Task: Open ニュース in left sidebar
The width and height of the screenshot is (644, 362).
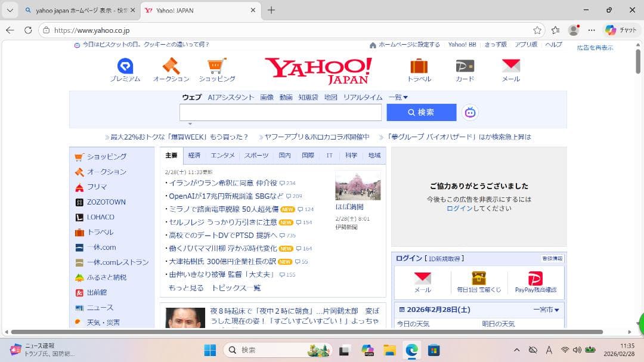Action: coord(100,307)
